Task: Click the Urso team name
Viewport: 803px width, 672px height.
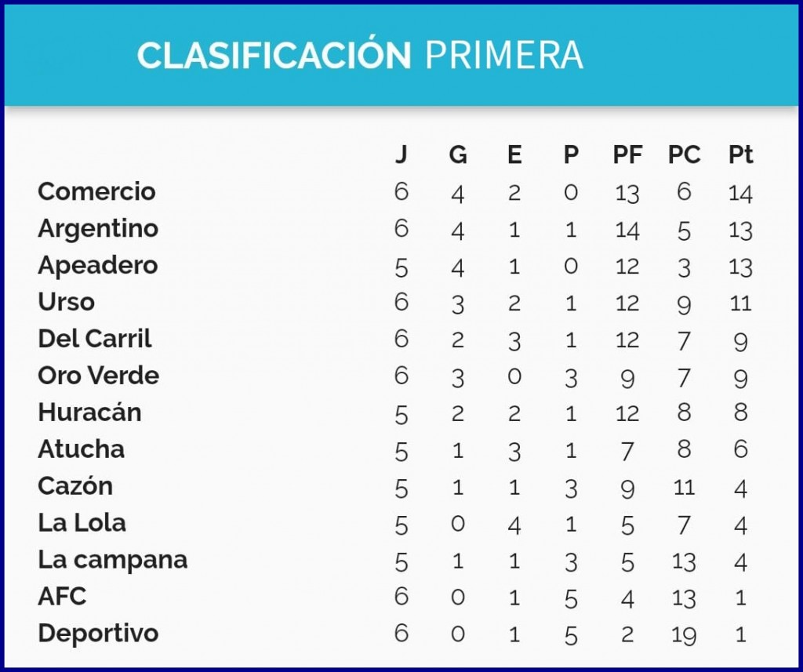Action: coord(66,302)
